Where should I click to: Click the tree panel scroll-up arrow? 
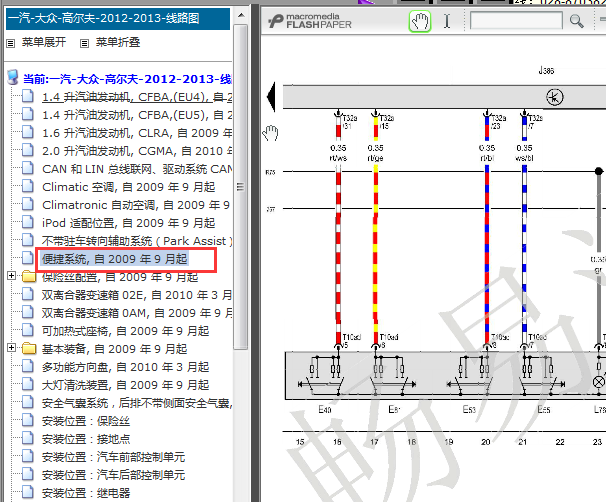click(241, 15)
